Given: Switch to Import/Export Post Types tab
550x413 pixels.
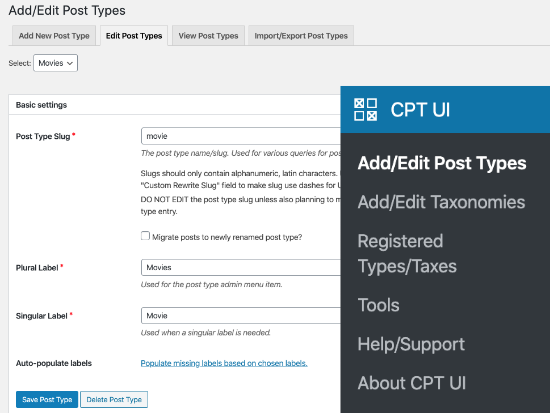Looking at the screenshot, I should tap(301, 36).
